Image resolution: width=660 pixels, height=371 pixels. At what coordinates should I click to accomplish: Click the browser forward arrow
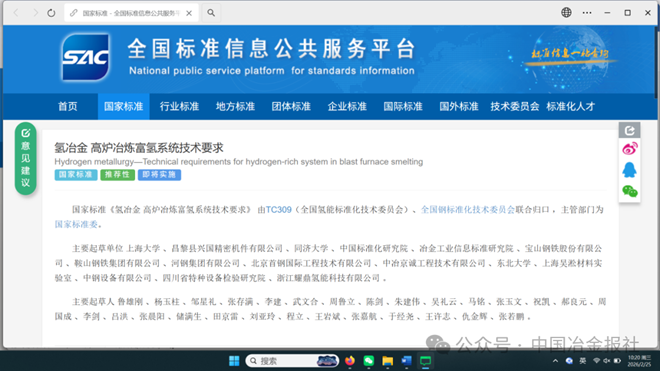pos(35,13)
